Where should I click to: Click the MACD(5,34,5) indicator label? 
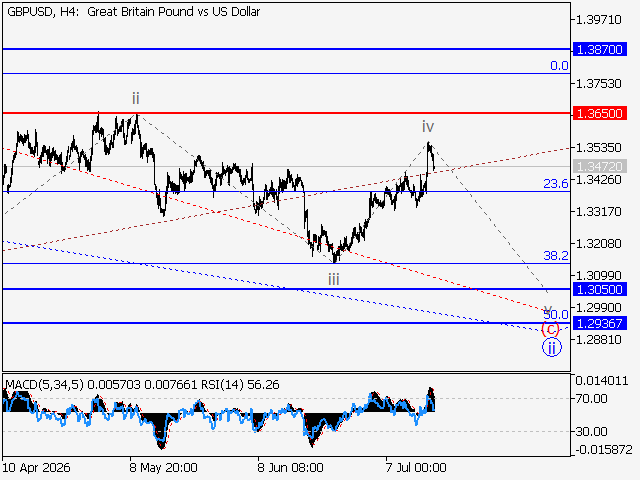coord(44,384)
